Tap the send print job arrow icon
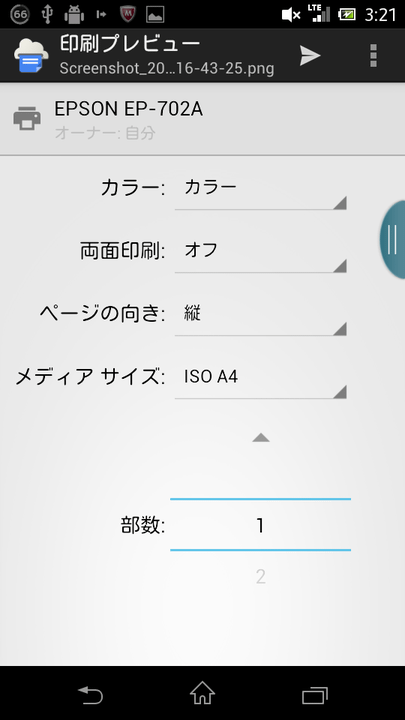Viewport: 405px width, 720px height. pyautogui.click(x=310, y=56)
